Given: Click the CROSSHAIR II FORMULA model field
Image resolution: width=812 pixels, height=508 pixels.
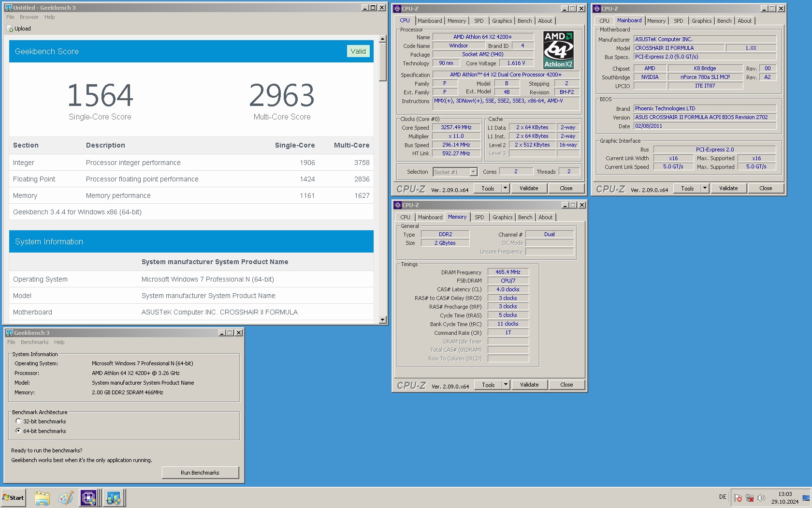Looking at the screenshot, I should [679, 48].
